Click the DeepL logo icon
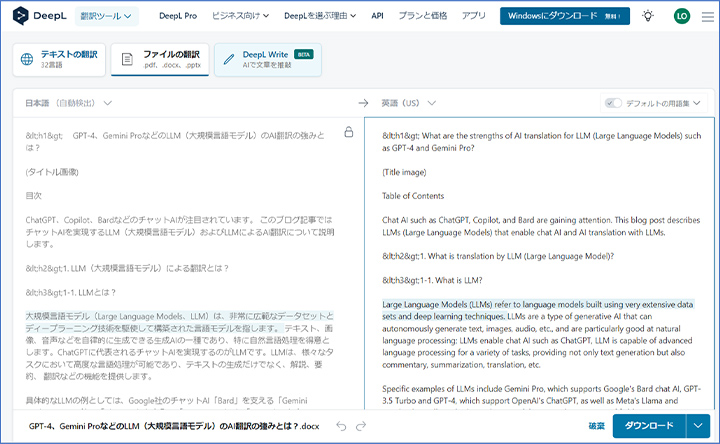Viewport: 720px width, 444px height. pos(20,16)
